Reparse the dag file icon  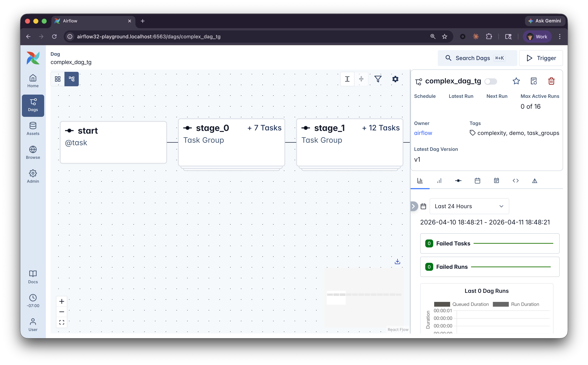(534, 81)
